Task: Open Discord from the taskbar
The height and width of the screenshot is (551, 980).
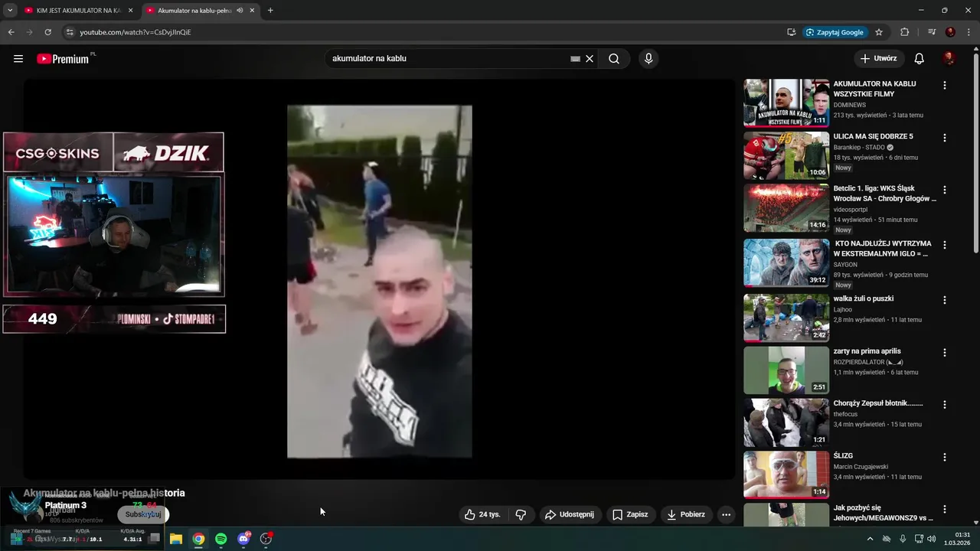Action: click(x=243, y=539)
